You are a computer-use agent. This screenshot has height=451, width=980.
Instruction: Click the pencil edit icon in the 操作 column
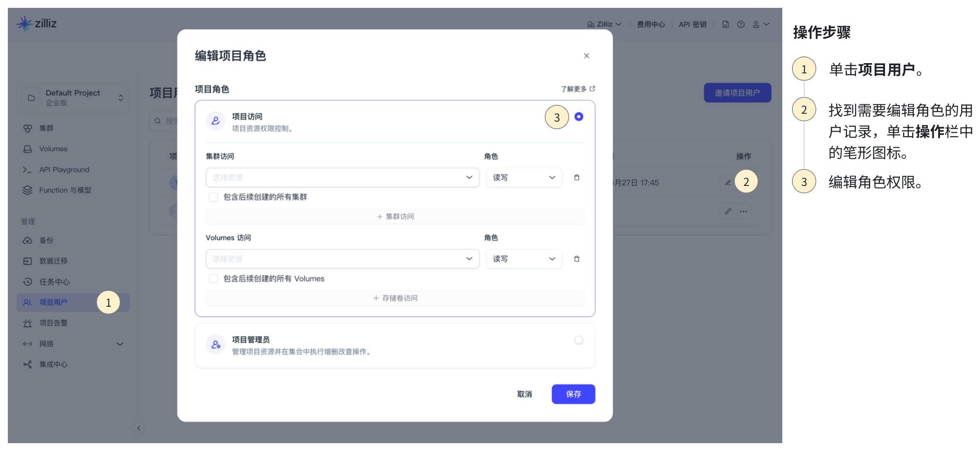coord(727,182)
